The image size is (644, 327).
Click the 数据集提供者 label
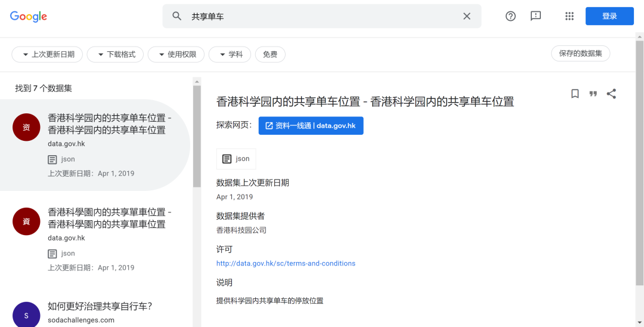241,216
